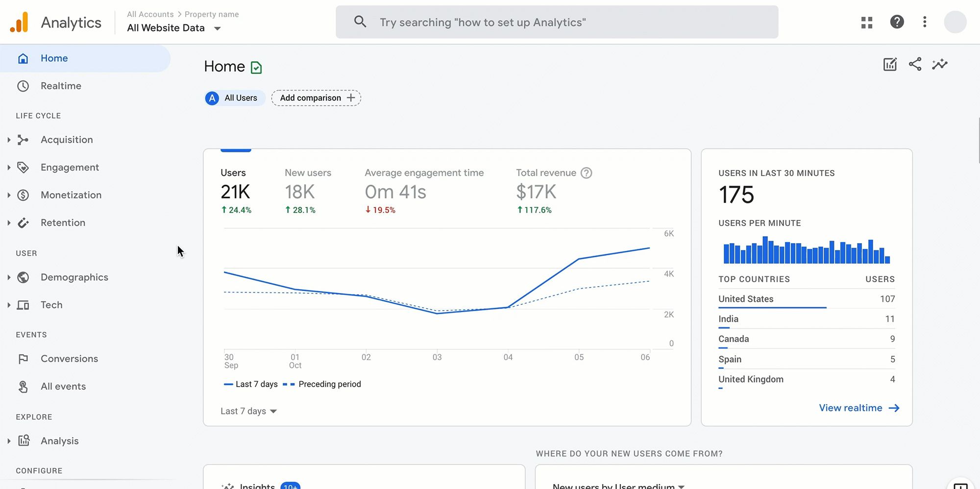Click the Preceding period legend item
Screen dimensions: 980x489
[322, 384]
